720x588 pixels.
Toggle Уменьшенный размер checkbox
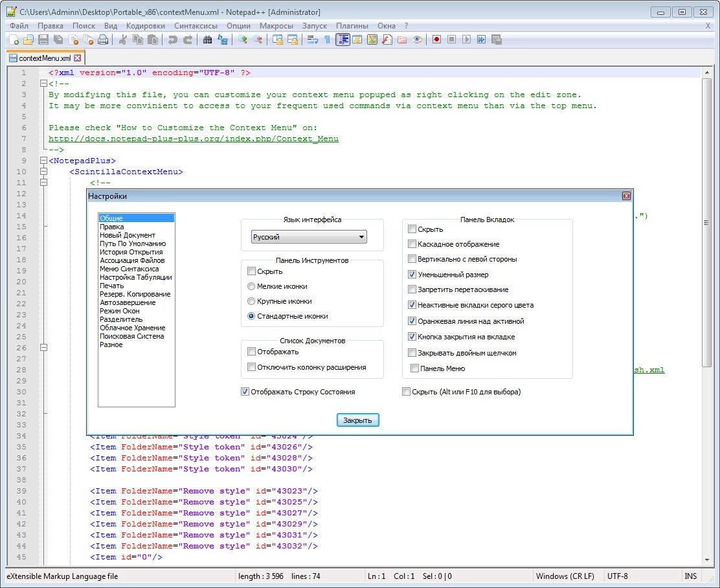pos(412,274)
